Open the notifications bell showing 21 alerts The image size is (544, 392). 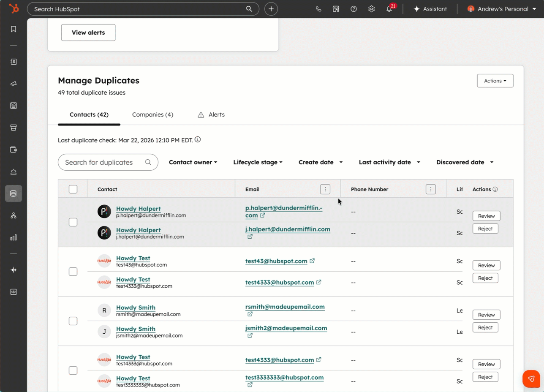(x=389, y=8)
